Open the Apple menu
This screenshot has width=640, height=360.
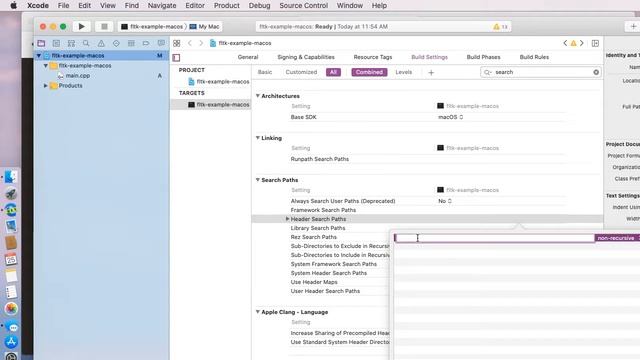coord(13,6)
